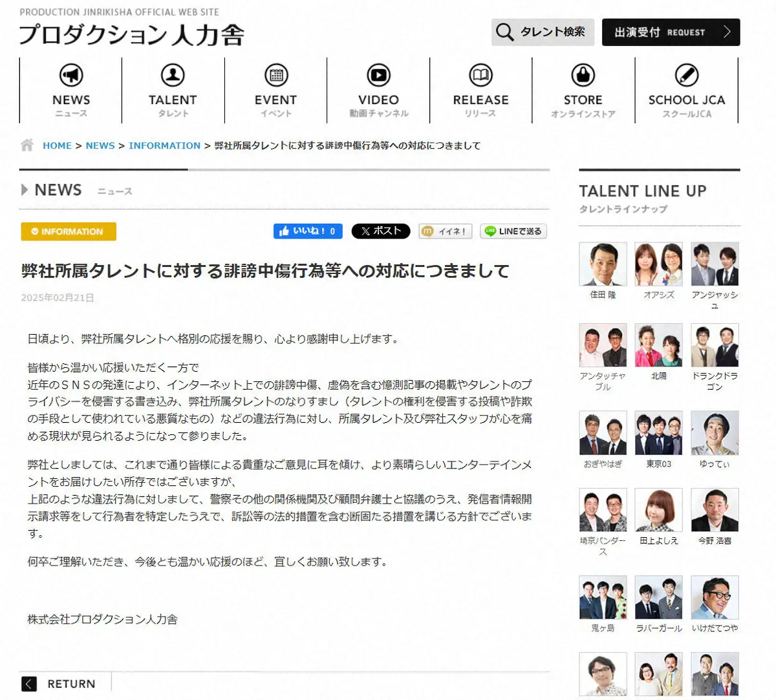Select the EVENT calendar icon
Viewport: 776px width, 700px height.
point(276,76)
